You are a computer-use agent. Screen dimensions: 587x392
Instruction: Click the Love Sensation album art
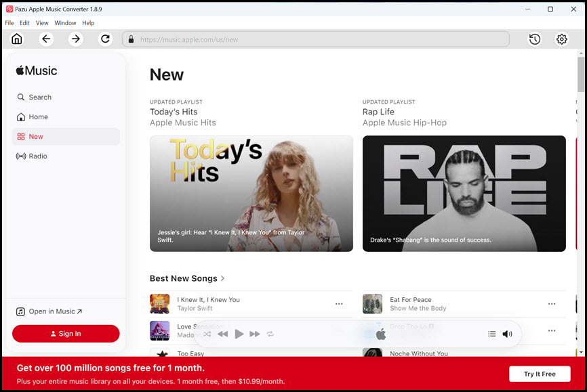point(160,330)
